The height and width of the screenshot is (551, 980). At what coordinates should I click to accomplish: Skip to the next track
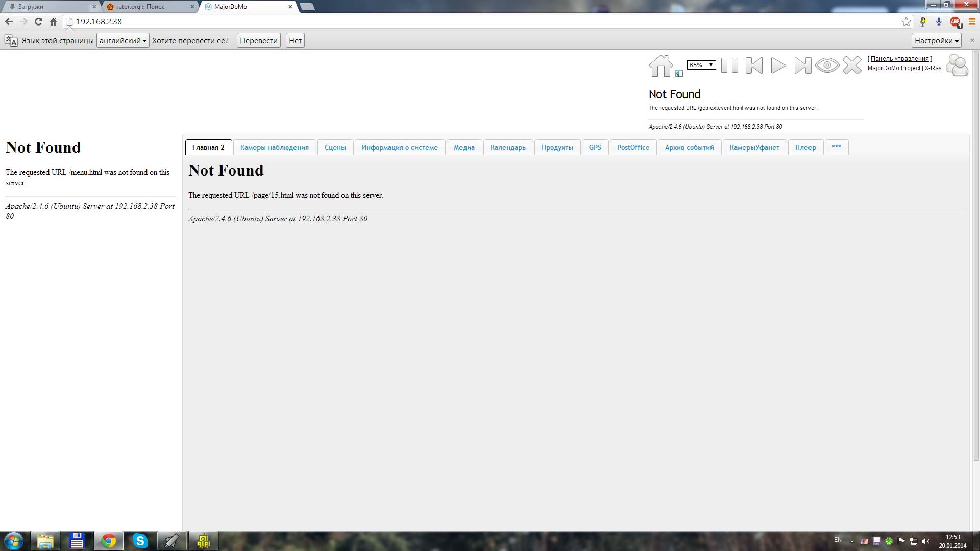click(802, 66)
